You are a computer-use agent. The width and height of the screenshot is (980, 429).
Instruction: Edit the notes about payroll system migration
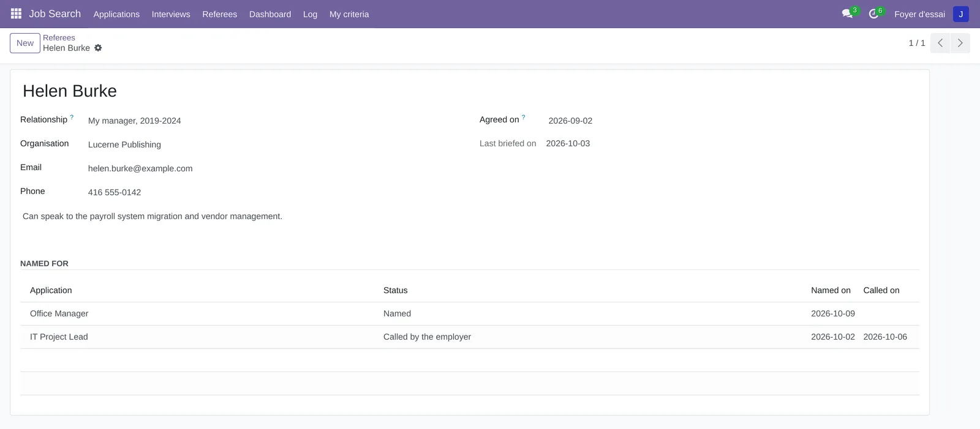pyautogui.click(x=470, y=217)
